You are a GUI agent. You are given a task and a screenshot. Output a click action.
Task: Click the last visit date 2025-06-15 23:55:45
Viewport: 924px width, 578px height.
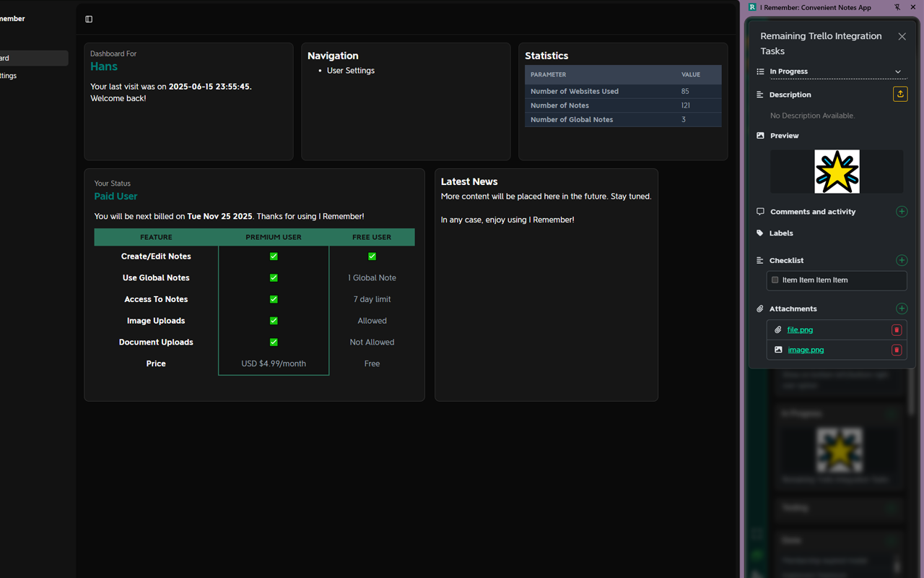point(209,87)
